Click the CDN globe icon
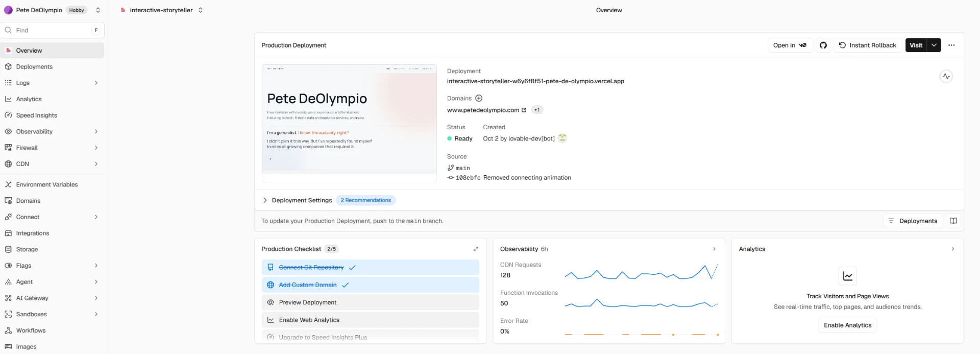 (x=8, y=164)
